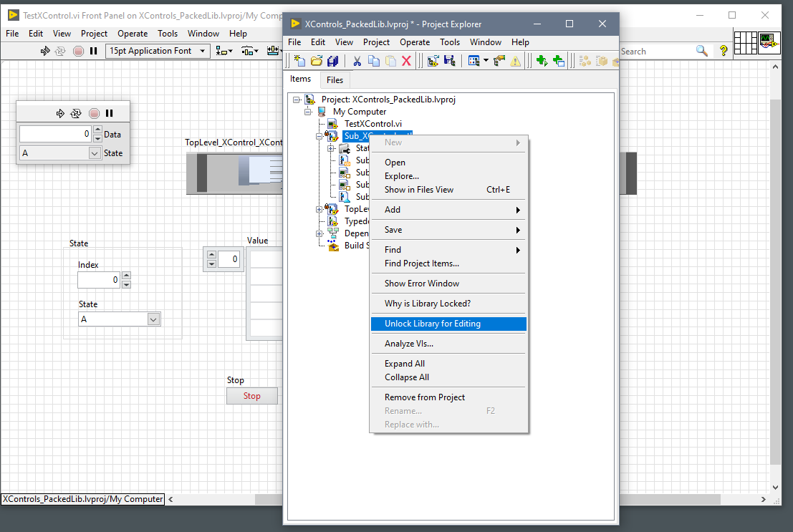Create a new file via the toolbar icon

pos(299,60)
